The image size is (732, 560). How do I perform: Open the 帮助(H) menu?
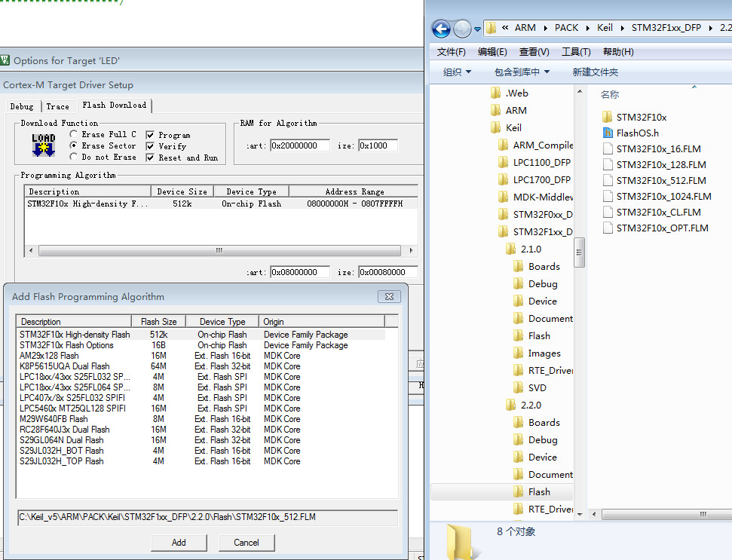point(618,52)
